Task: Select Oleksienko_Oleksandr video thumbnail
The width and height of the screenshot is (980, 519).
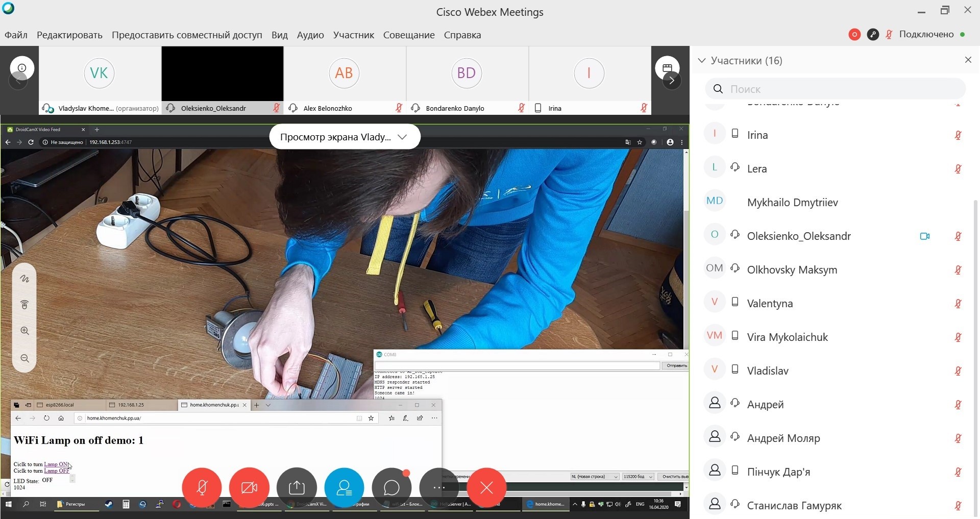Action: tap(223, 80)
